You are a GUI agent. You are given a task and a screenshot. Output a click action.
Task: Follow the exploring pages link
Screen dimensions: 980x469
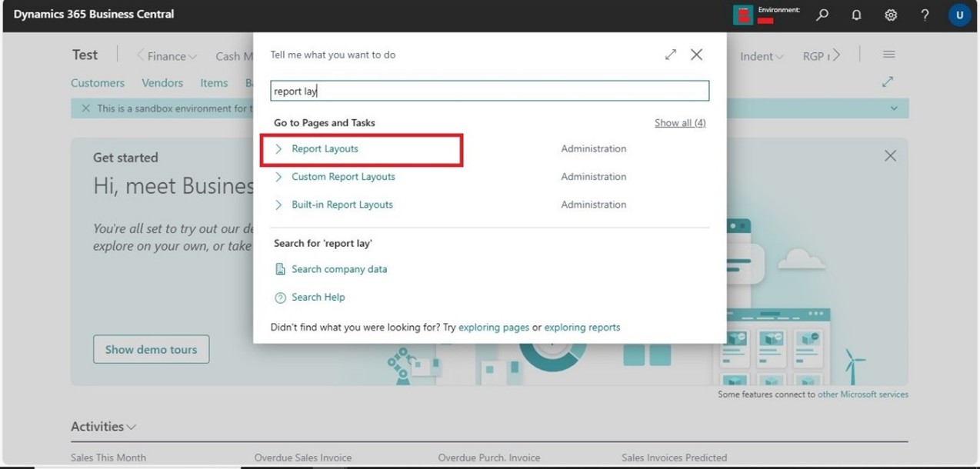pos(494,328)
